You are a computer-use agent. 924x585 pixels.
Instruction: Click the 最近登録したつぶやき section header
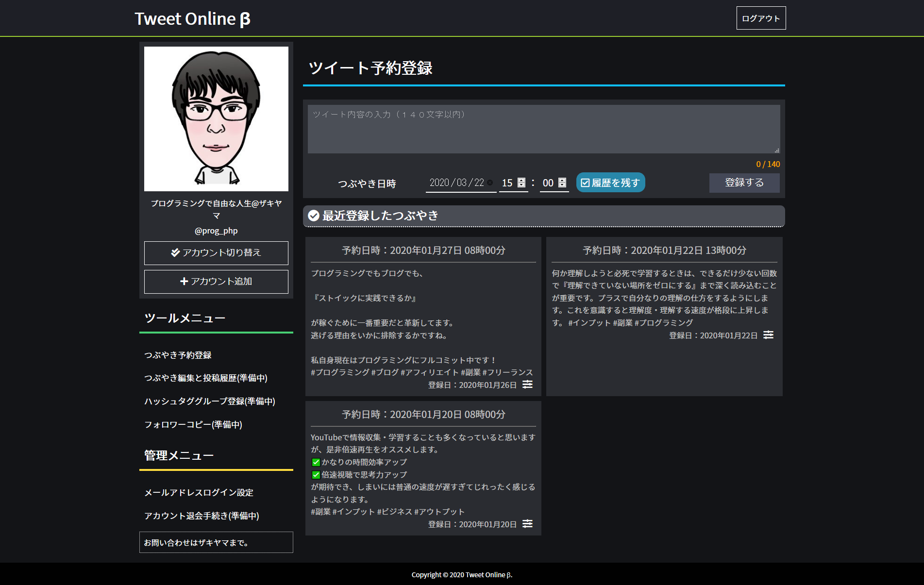point(544,216)
